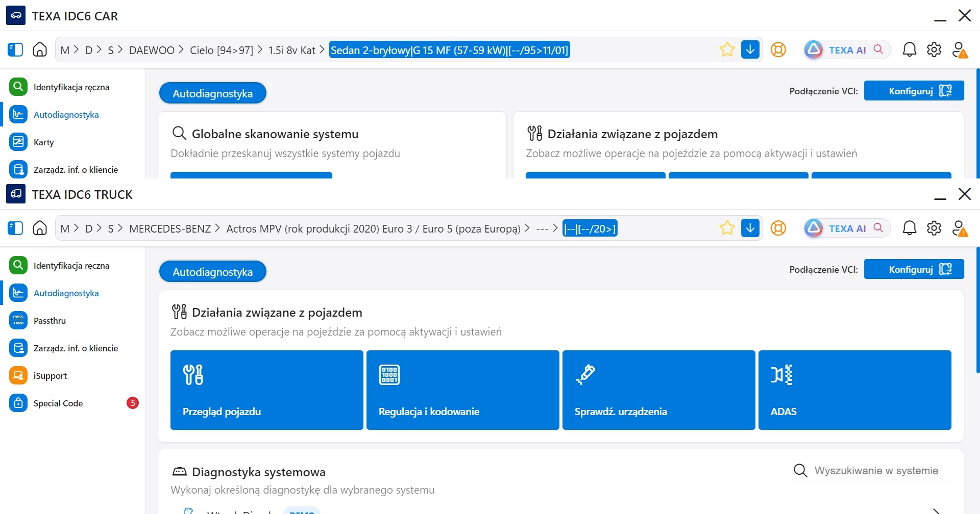Open support lifebuoy icon in CAR window
This screenshot has height=514, width=980.
pyautogui.click(x=778, y=49)
